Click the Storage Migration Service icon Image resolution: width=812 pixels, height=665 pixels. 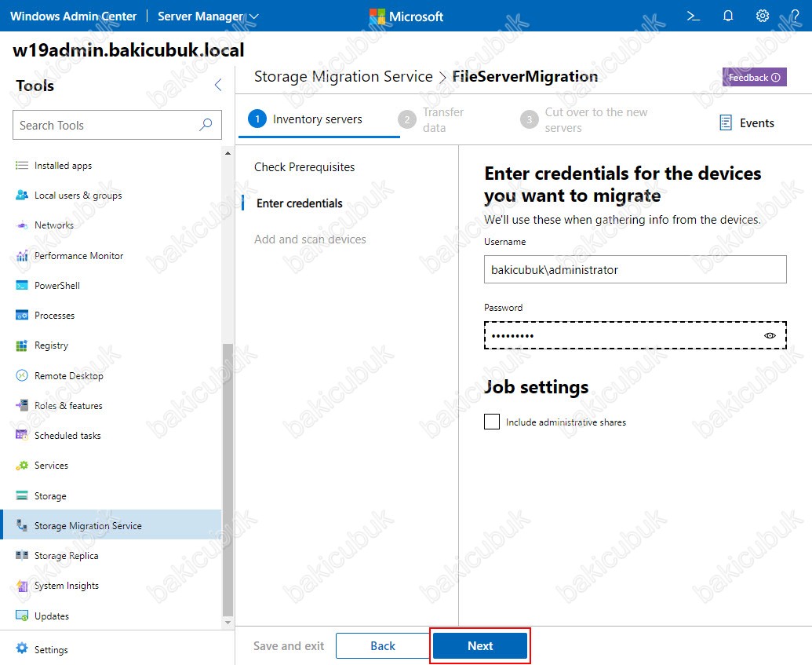[x=22, y=525]
